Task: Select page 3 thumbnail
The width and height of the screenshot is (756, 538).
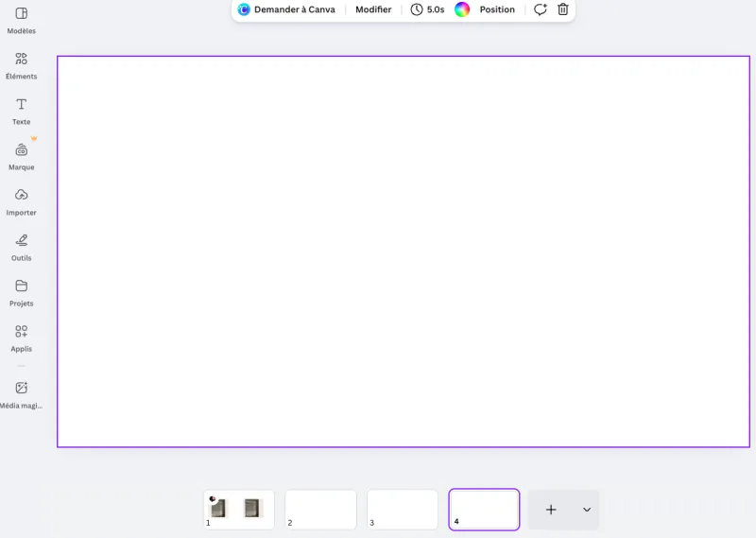Action: tap(403, 510)
